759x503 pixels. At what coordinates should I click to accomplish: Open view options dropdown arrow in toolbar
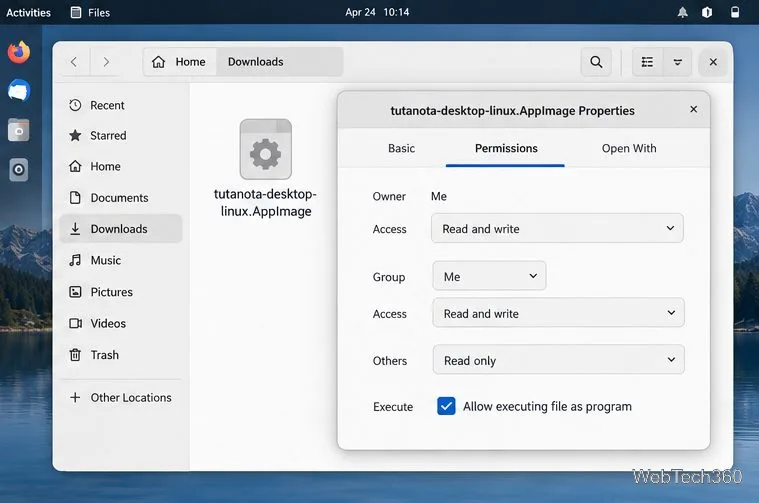click(678, 62)
